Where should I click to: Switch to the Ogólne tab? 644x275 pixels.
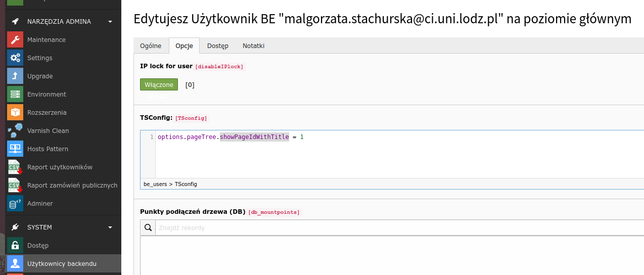coord(151,45)
